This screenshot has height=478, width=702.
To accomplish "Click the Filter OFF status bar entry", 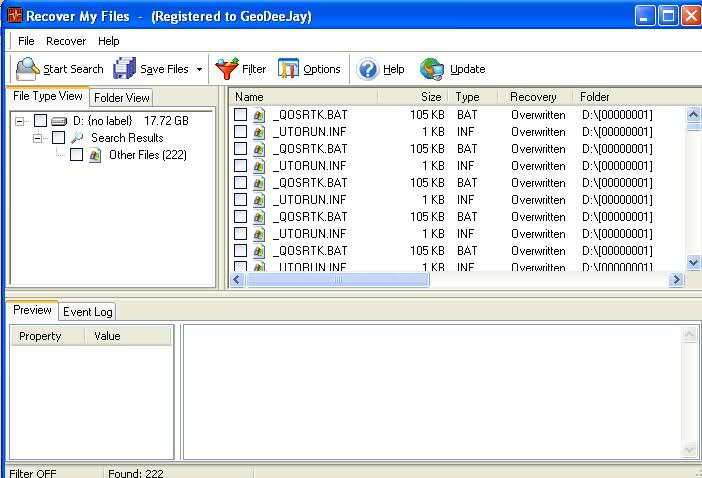I will click(x=33, y=473).
